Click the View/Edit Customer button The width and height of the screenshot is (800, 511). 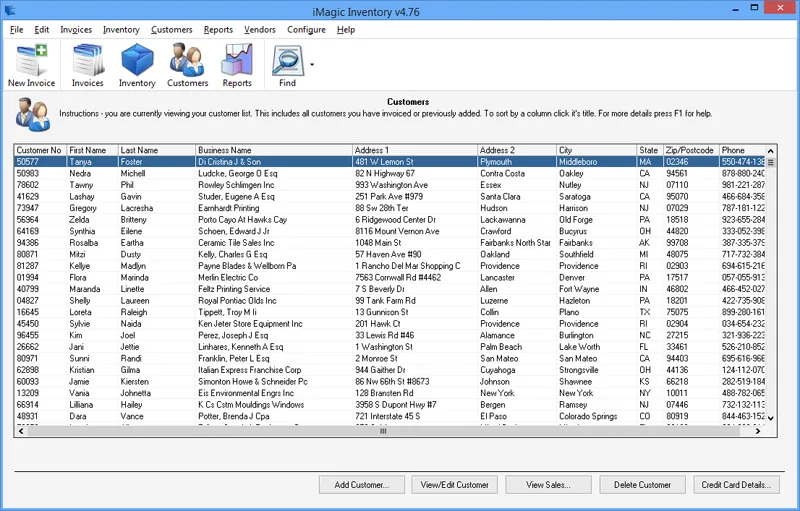[455, 485]
